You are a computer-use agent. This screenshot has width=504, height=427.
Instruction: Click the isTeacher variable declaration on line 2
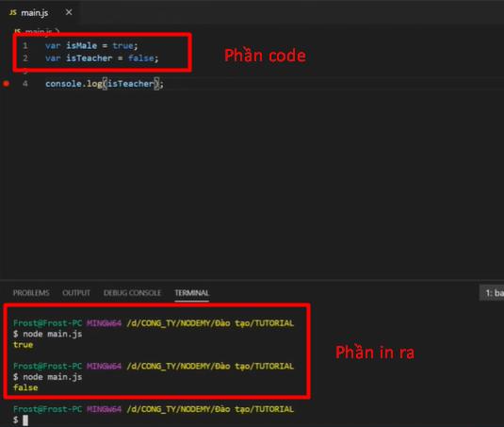(x=89, y=58)
